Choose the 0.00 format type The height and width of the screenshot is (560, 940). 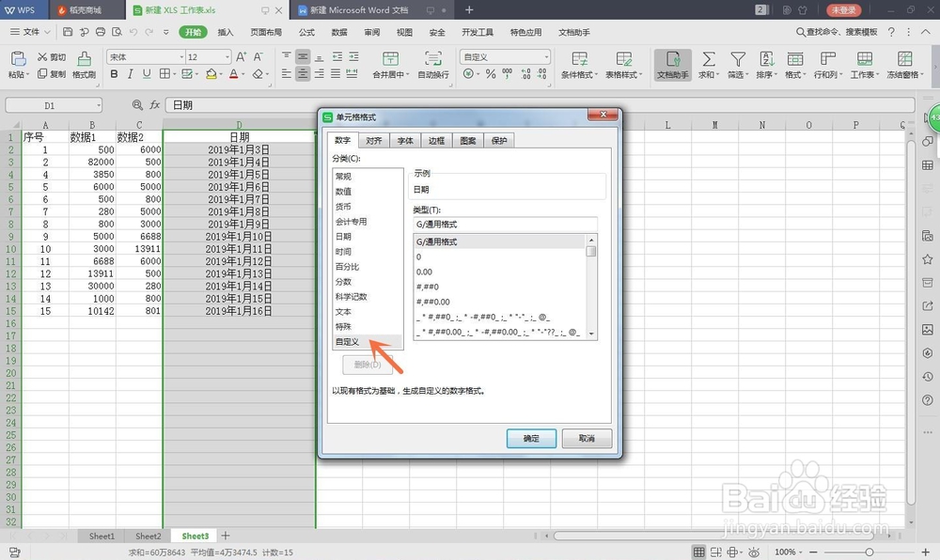(499, 272)
